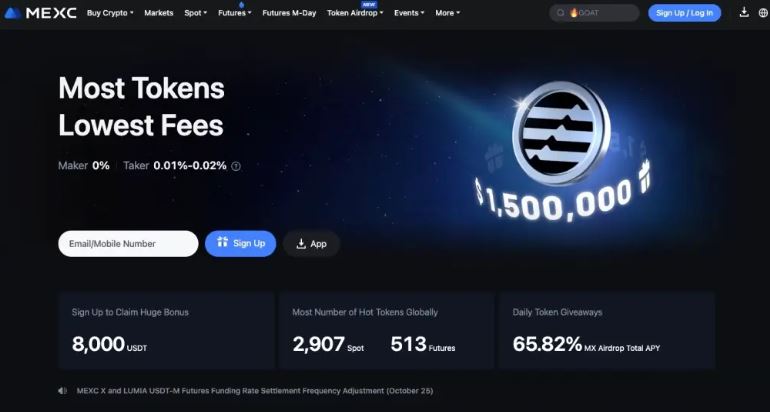The height and width of the screenshot is (412, 770).
Task: Click the Aptos coin graphic
Action: click(561, 133)
